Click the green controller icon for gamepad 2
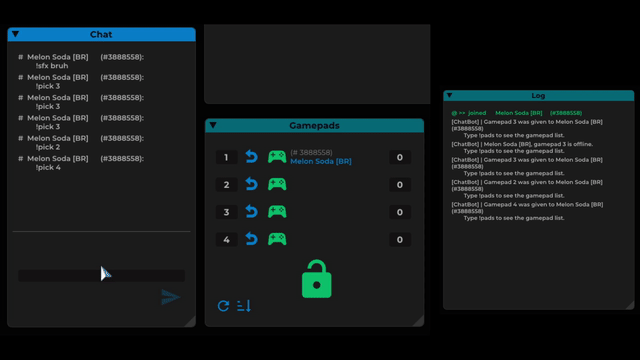 tap(277, 184)
